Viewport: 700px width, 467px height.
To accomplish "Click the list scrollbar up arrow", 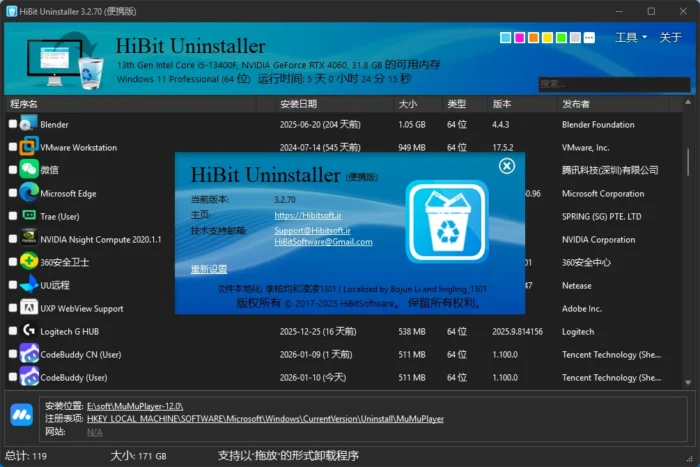I will [688, 102].
